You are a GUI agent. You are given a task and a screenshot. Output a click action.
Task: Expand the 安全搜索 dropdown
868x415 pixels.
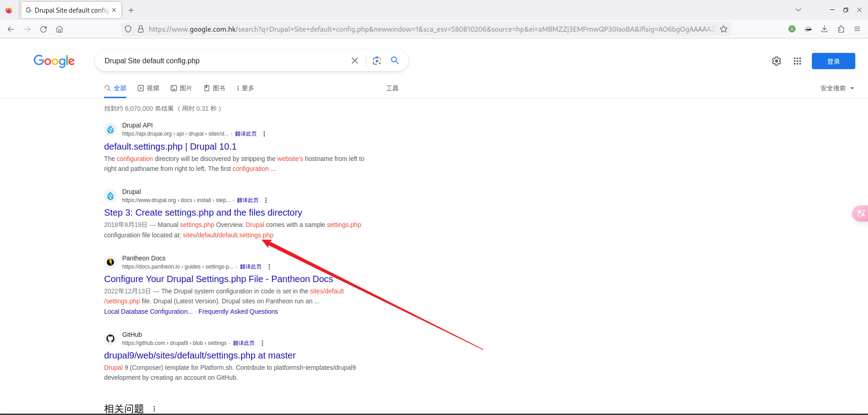pos(837,88)
